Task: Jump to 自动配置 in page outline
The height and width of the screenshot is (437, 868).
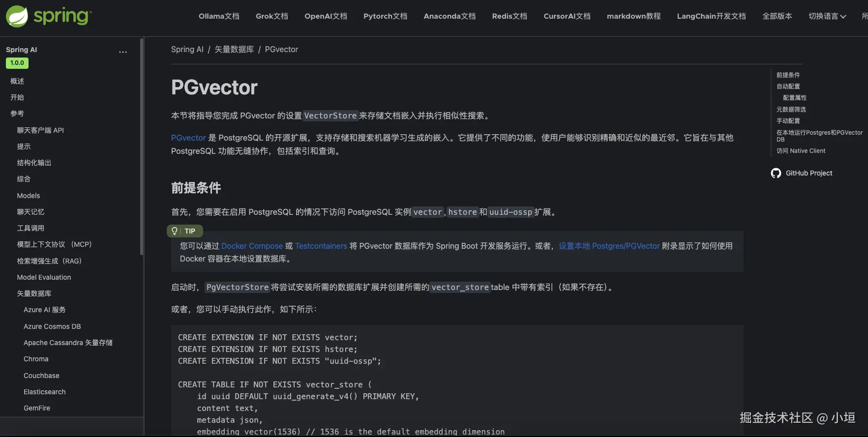Action: (788, 86)
